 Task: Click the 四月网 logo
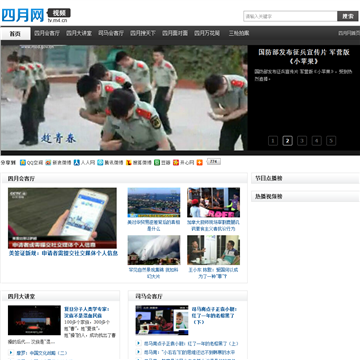click(x=23, y=15)
